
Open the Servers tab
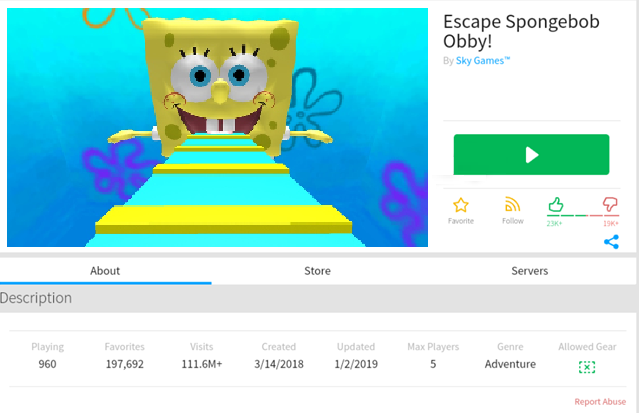(x=530, y=271)
